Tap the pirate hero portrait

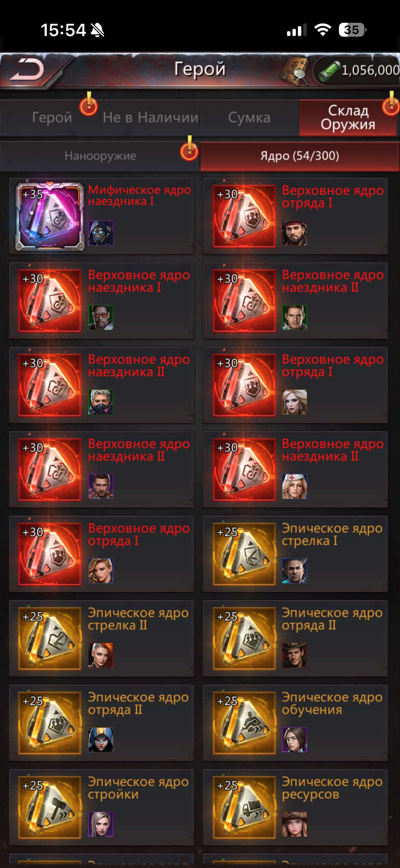[294, 233]
